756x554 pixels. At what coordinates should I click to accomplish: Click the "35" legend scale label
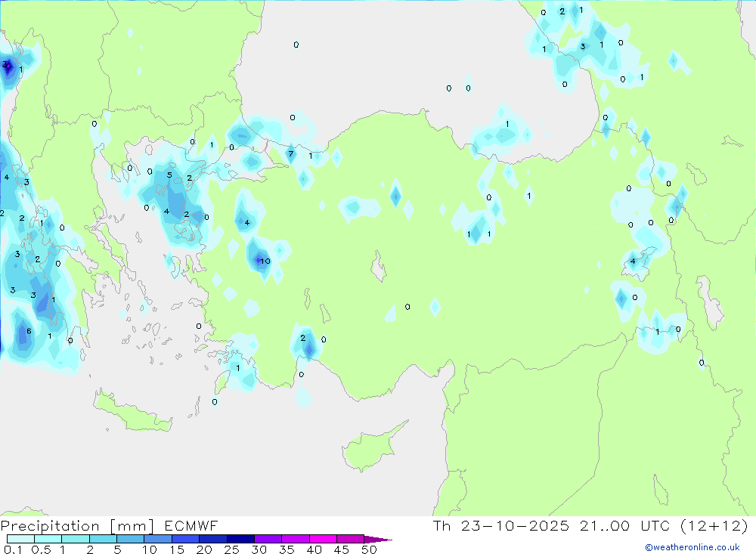[287, 549]
